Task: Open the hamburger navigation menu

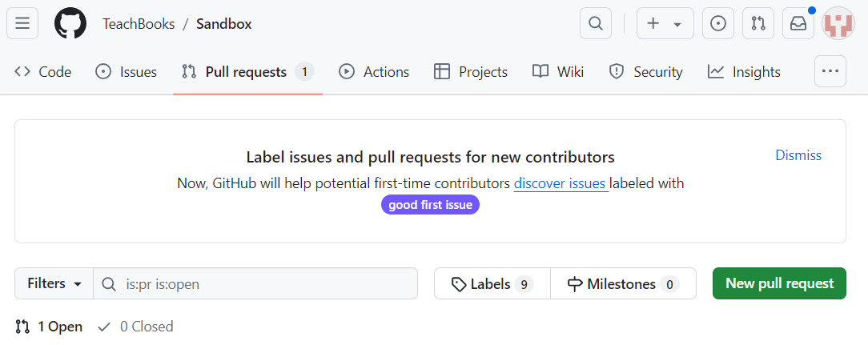Action: 22,23
